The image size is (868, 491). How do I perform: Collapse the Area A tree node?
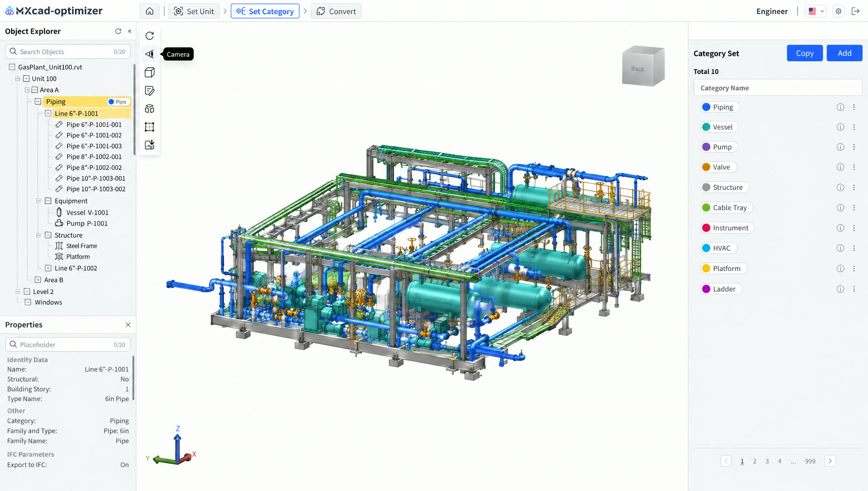pos(27,90)
